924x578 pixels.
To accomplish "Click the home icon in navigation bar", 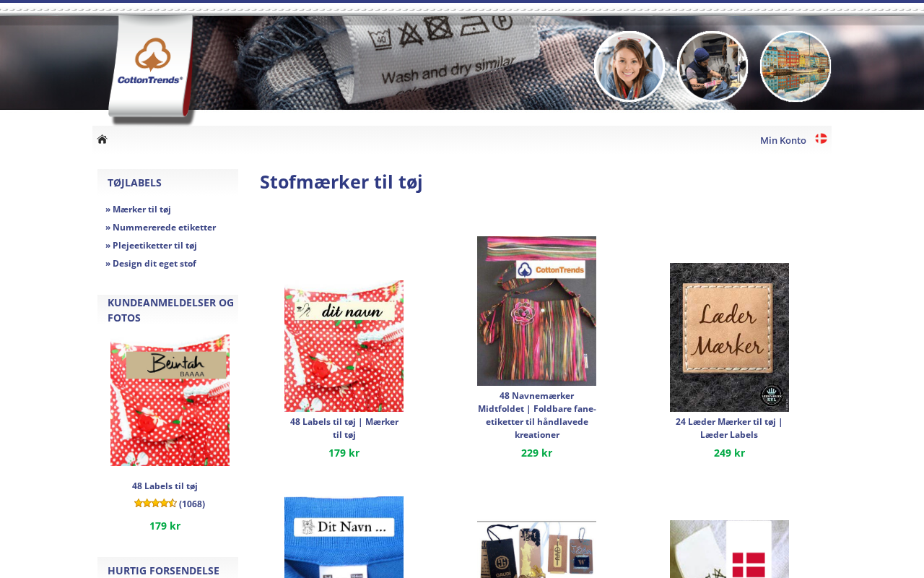I will click(x=102, y=139).
